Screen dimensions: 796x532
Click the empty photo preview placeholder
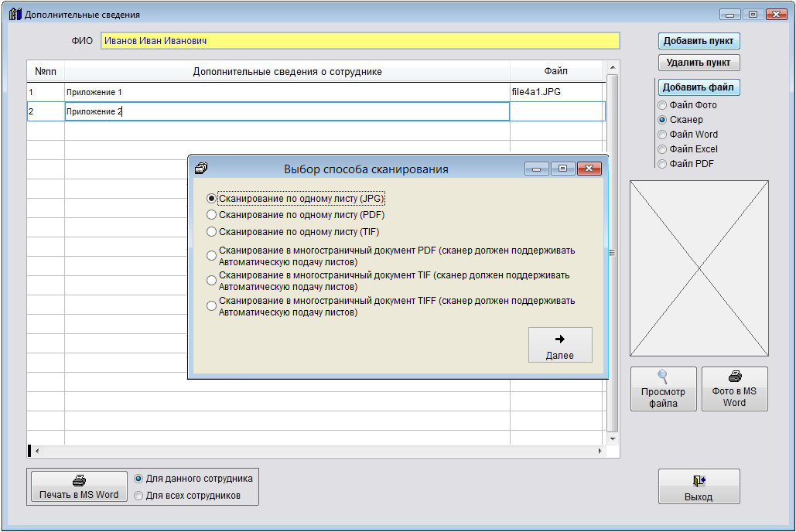(699, 268)
